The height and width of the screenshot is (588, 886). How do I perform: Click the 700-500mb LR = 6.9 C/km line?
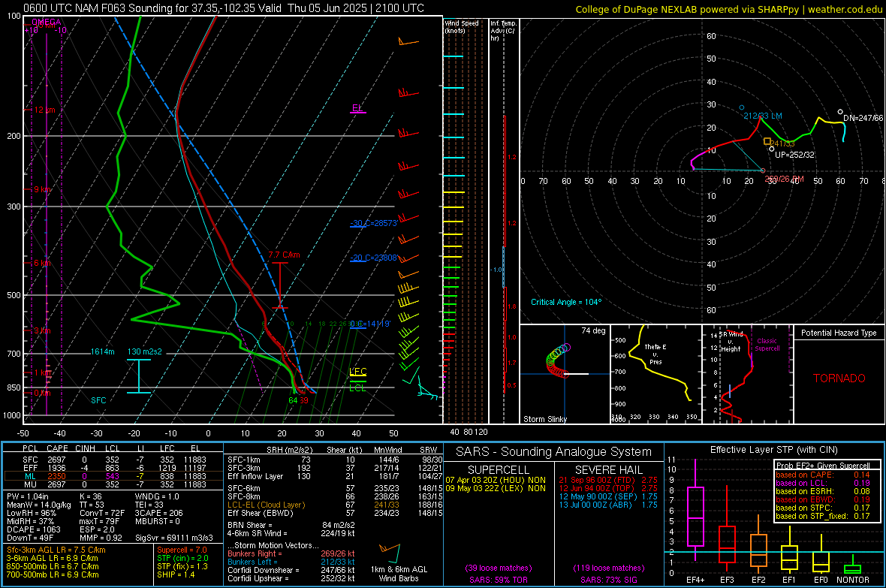click(53, 574)
